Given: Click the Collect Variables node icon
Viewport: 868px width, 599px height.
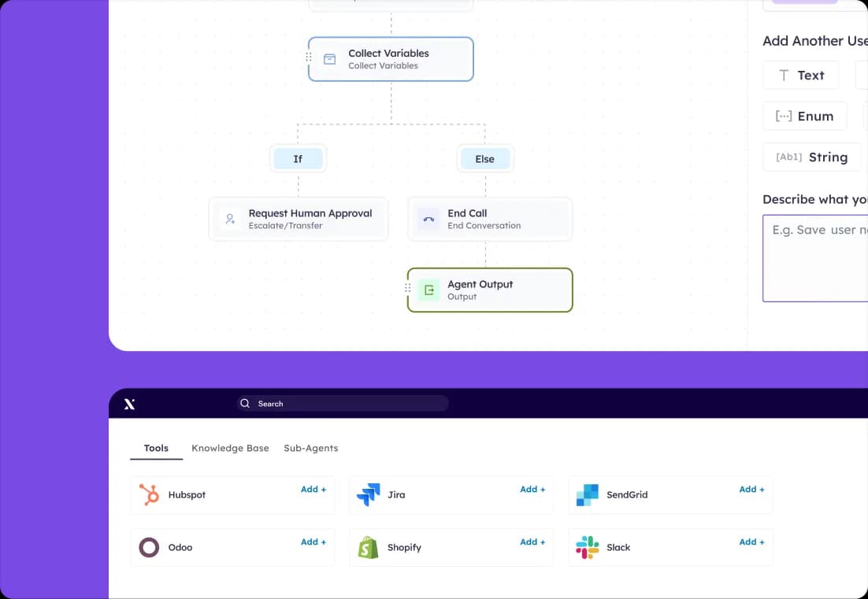Looking at the screenshot, I should click(328, 58).
